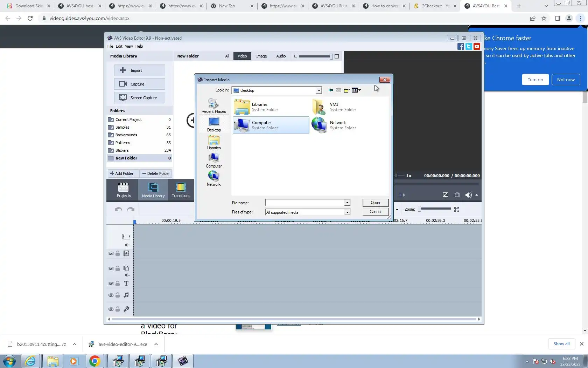Create new folder in Import Media dialog

(346, 90)
